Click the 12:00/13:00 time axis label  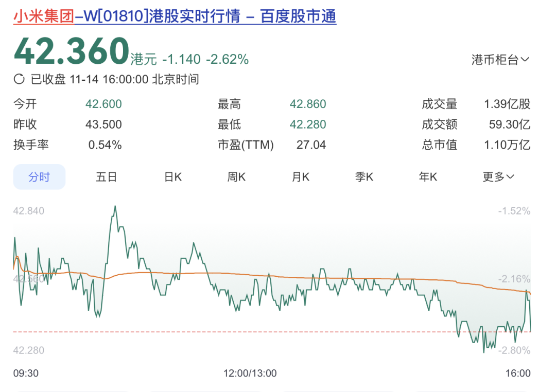click(250, 373)
